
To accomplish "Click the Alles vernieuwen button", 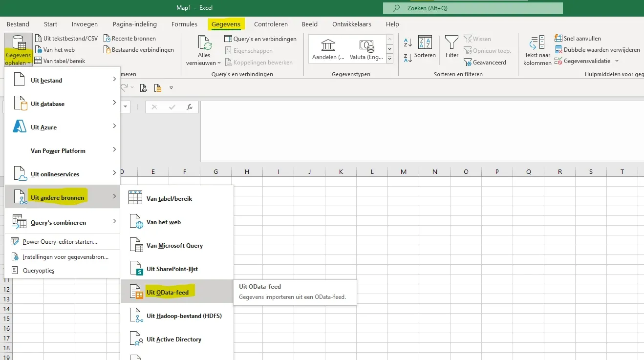I will point(204,50).
